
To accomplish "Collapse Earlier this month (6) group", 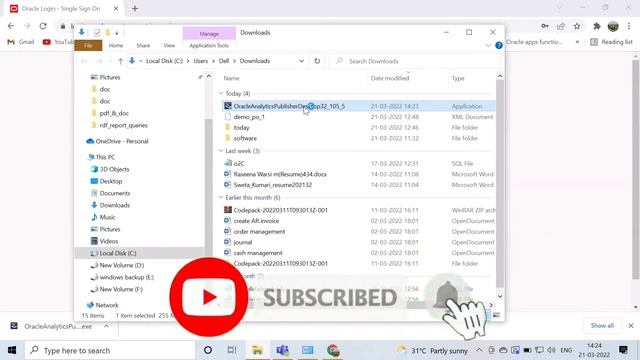I will pyautogui.click(x=221, y=198).
